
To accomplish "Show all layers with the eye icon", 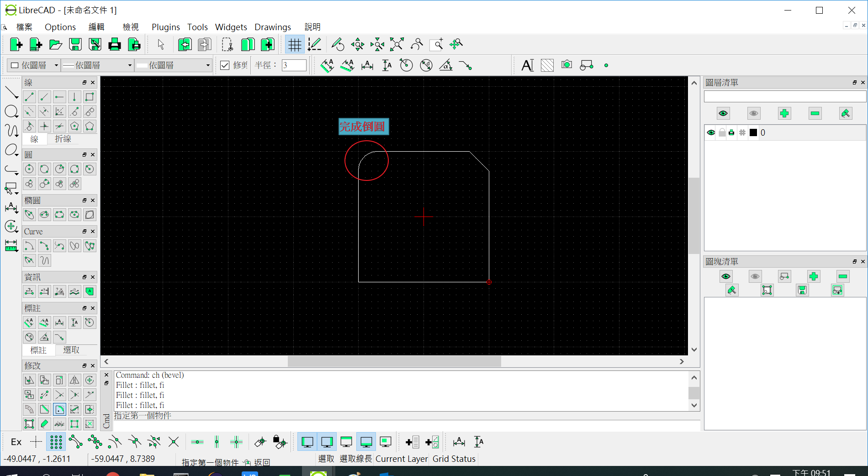I will click(723, 113).
